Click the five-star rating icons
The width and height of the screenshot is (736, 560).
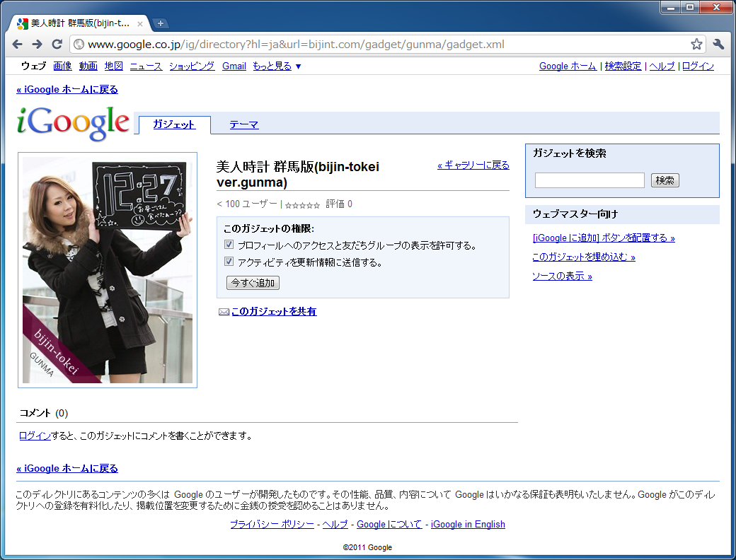(x=302, y=205)
